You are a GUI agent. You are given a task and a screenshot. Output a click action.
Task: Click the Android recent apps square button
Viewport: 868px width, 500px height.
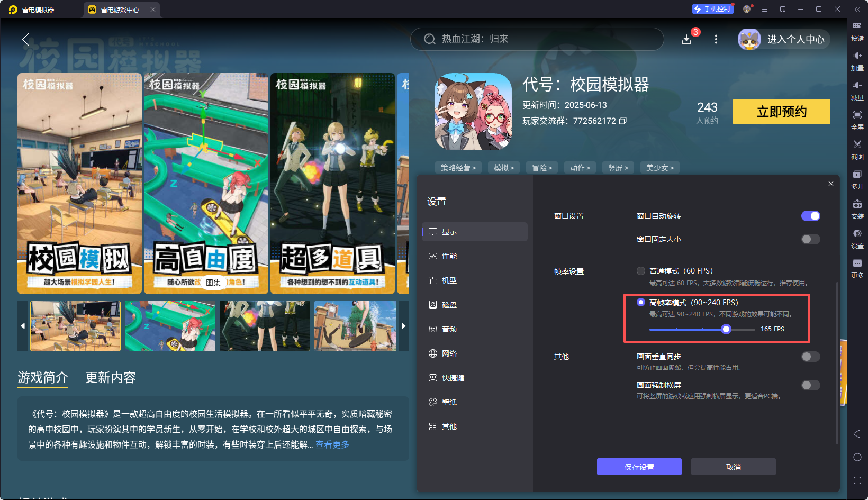[857, 480]
